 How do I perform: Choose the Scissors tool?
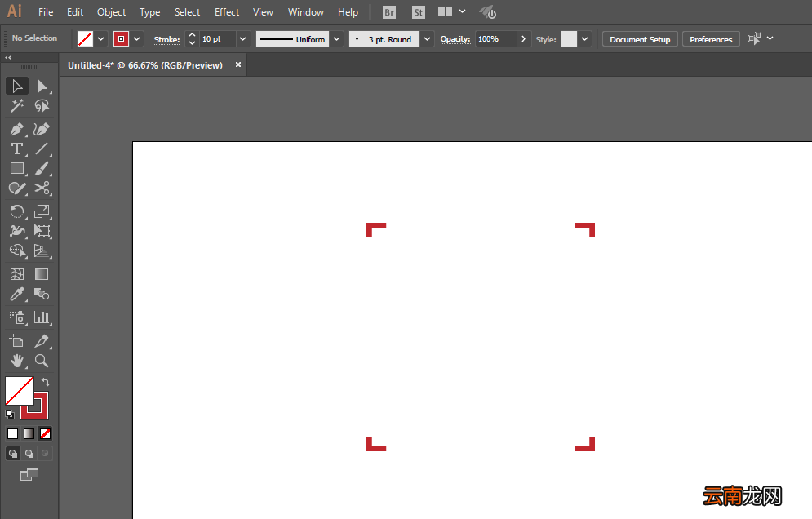click(x=42, y=188)
